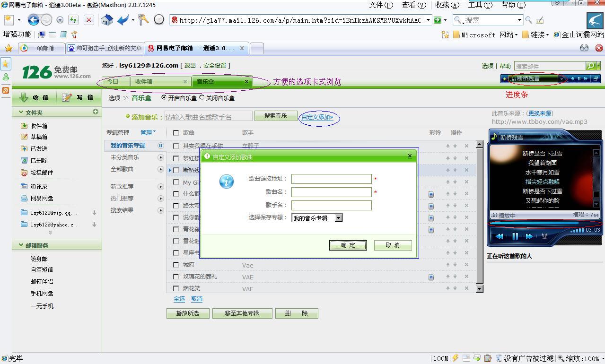This screenshot has height=364, width=605.
Task: Switch to the 今日 mail tab
Action: coord(115,81)
